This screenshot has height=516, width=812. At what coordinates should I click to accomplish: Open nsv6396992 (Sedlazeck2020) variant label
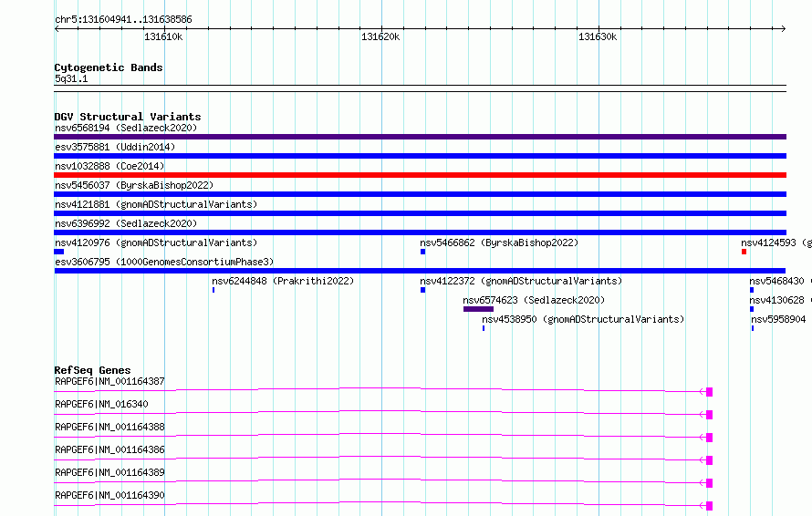126,223
